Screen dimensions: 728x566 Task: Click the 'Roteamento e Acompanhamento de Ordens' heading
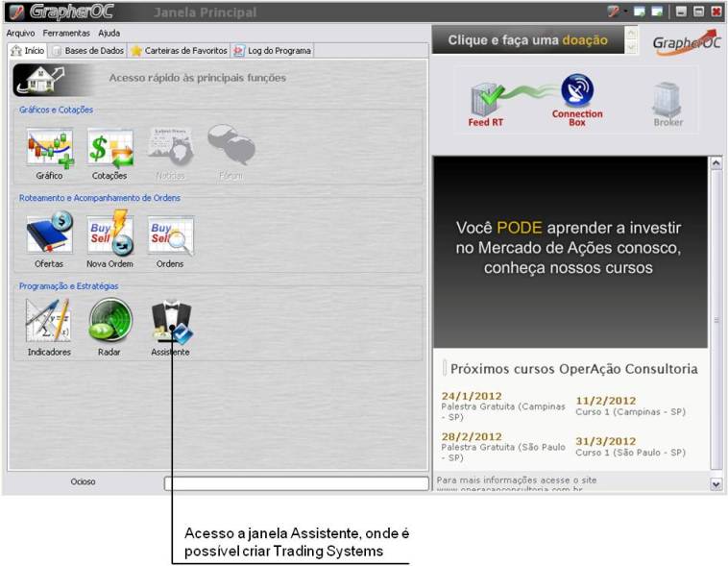[100, 198]
